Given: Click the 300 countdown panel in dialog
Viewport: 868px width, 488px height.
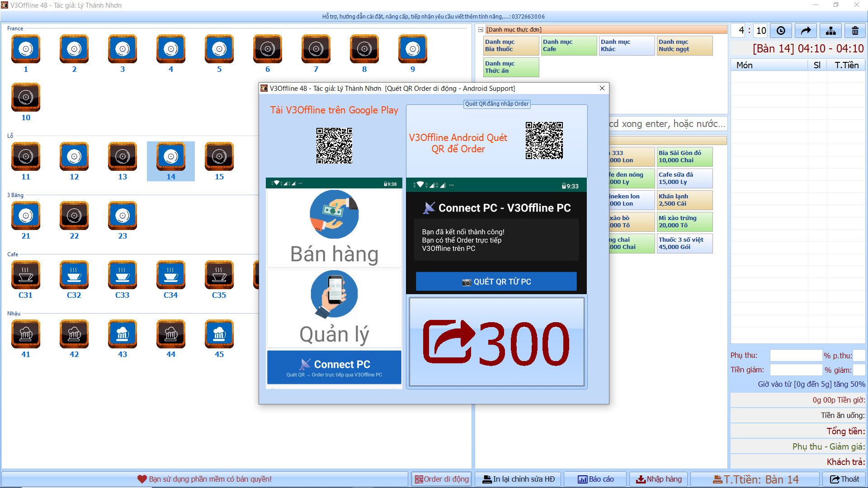Looking at the screenshot, I should click(496, 342).
